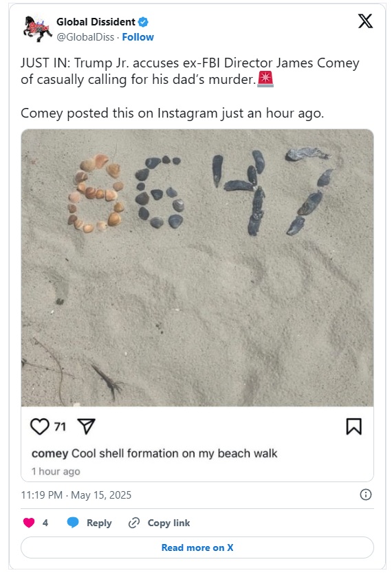Viewport: 392px width, 575px height.
Task: Click the copy link chain icon
Action: tap(134, 523)
